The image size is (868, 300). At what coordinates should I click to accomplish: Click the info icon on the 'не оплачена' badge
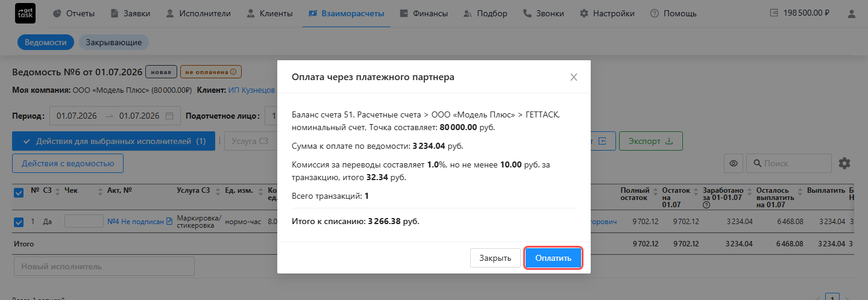(234, 72)
